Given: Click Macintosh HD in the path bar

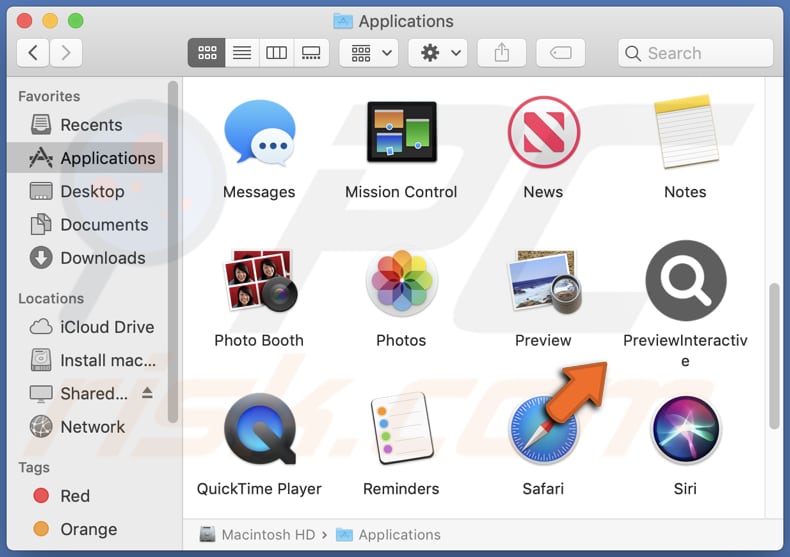Looking at the screenshot, I should click(x=257, y=534).
